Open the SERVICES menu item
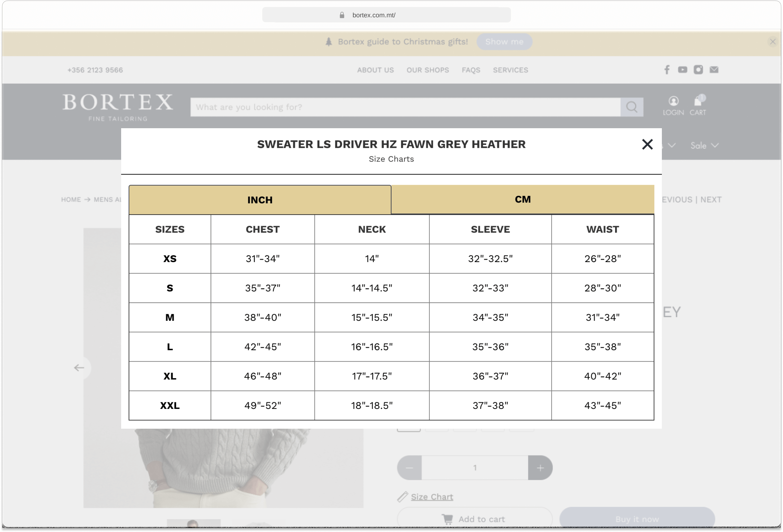Viewport: 783px width, 532px height. tap(510, 70)
